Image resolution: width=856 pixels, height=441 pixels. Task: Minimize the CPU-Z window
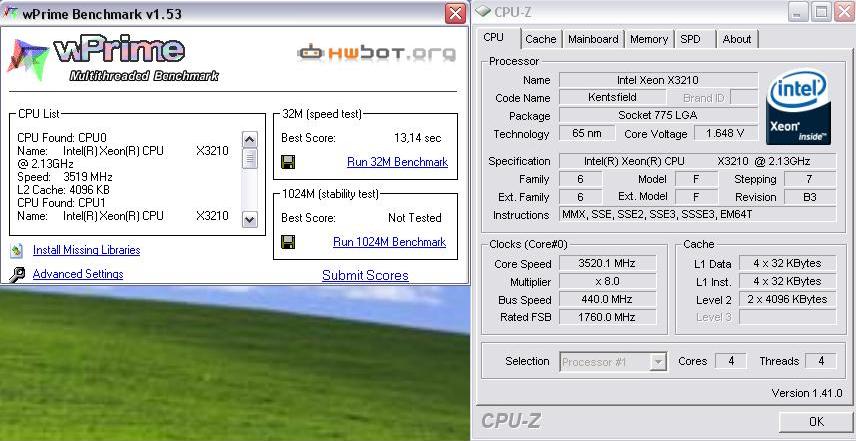coord(798,11)
